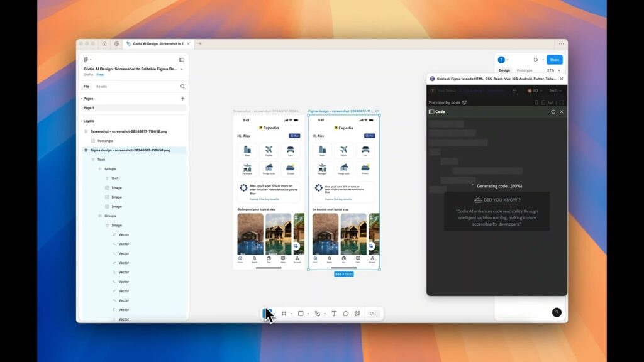Toggle fullscreen preview in Codia plugin
The image size is (644, 362).
pos(561,102)
